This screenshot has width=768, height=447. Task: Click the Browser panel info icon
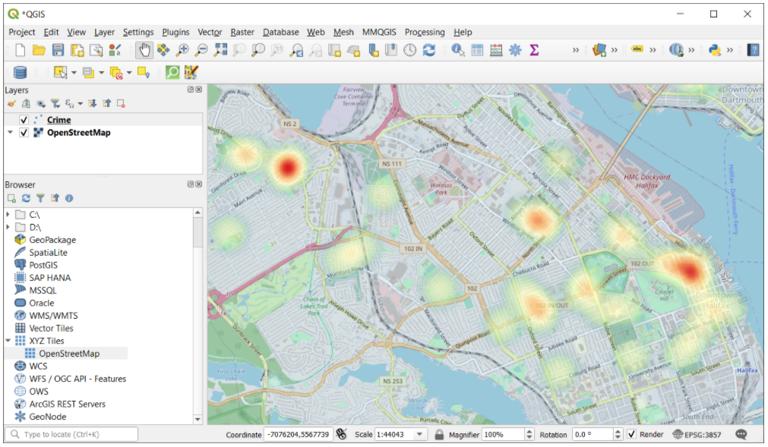[69, 198]
